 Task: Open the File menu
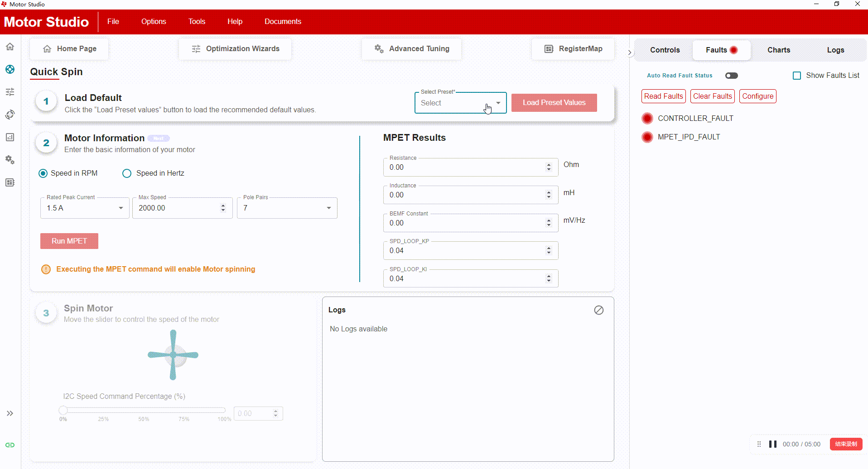tap(113, 22)
